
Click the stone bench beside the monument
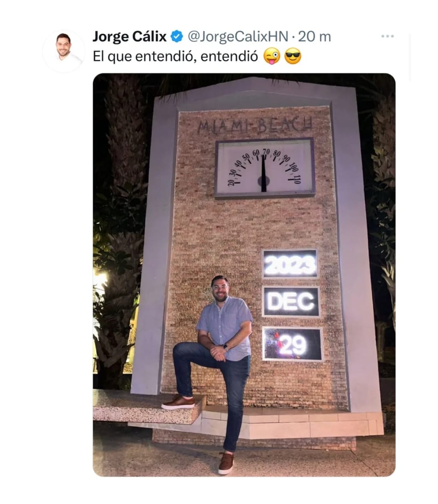(x=149, y=406)
